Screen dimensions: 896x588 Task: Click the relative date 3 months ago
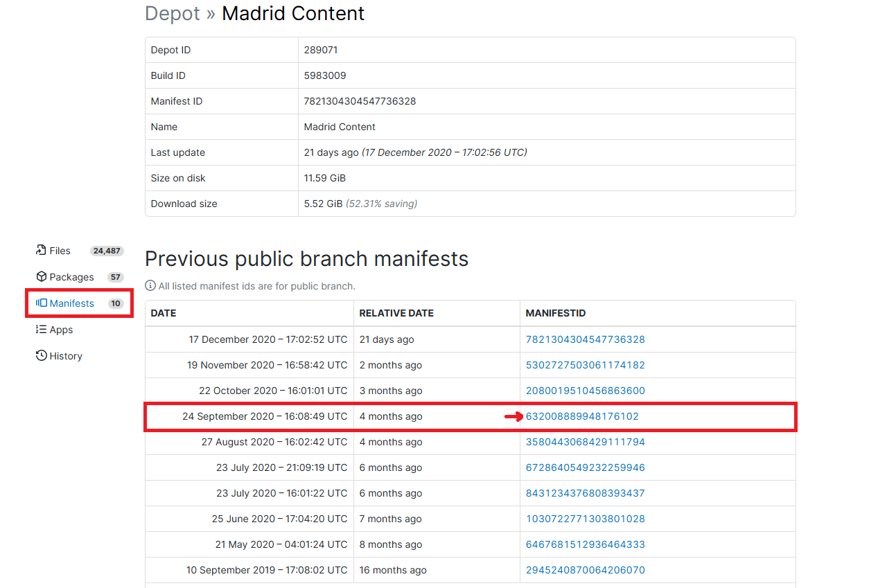391,391
